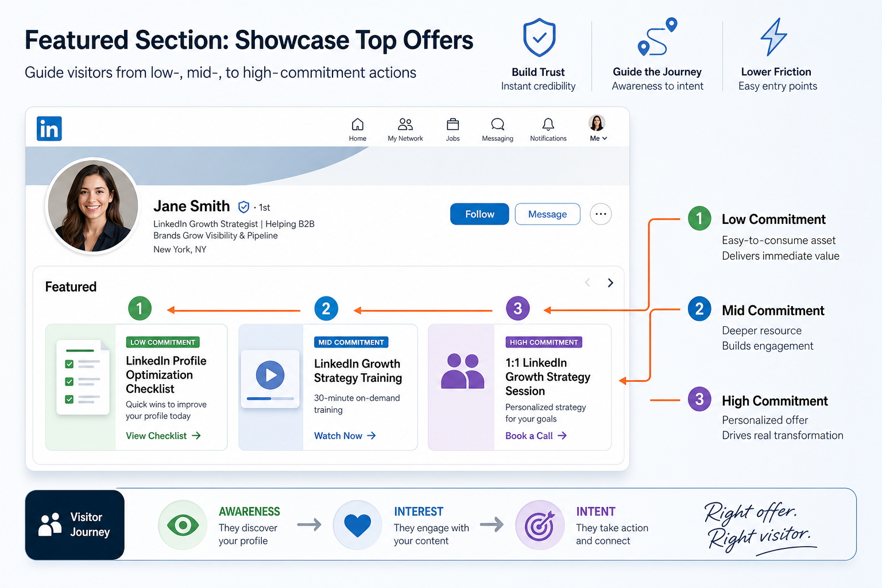Click the Watch Now link

click(x=345, y=436)
